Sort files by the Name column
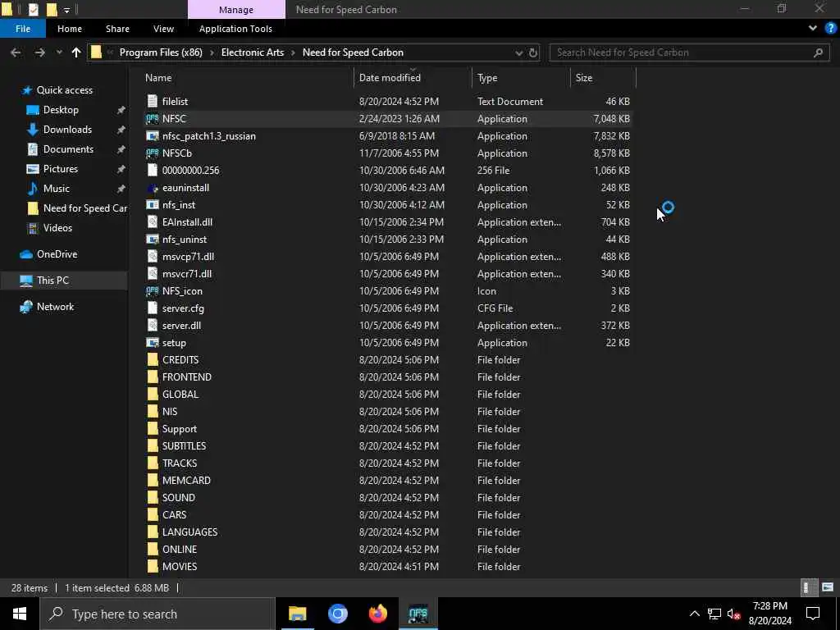This screenshot has width=840, height=630. pyautogui.click(x=158, y=78)
